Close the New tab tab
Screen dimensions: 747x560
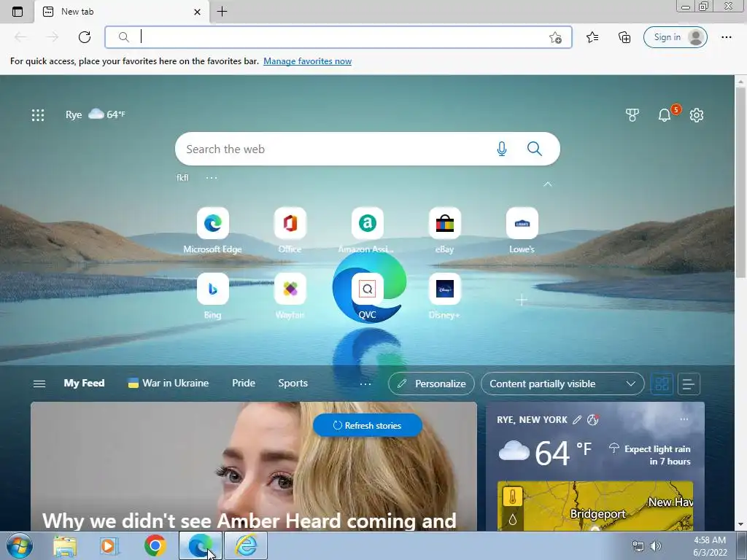pos(197,12)
